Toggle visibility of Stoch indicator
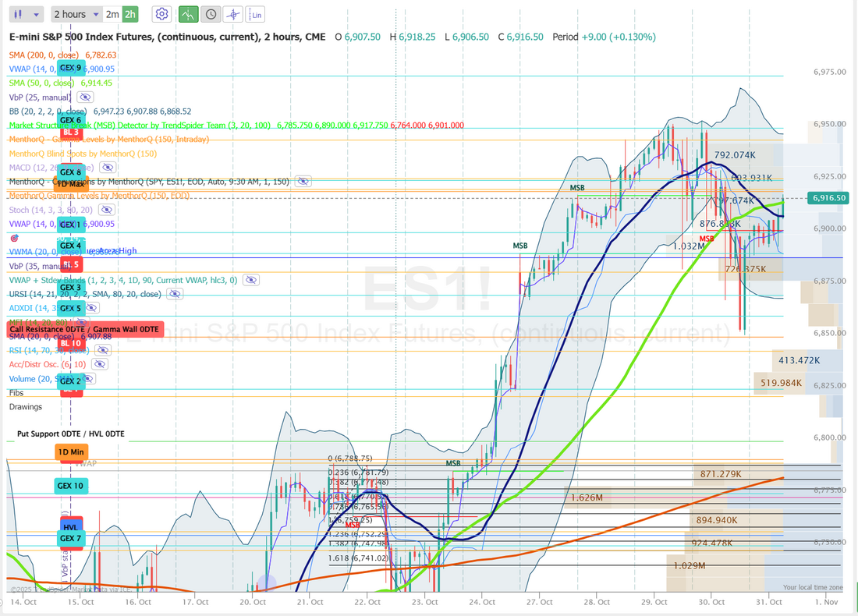This screenshot has height=616, width=858. 106,210
